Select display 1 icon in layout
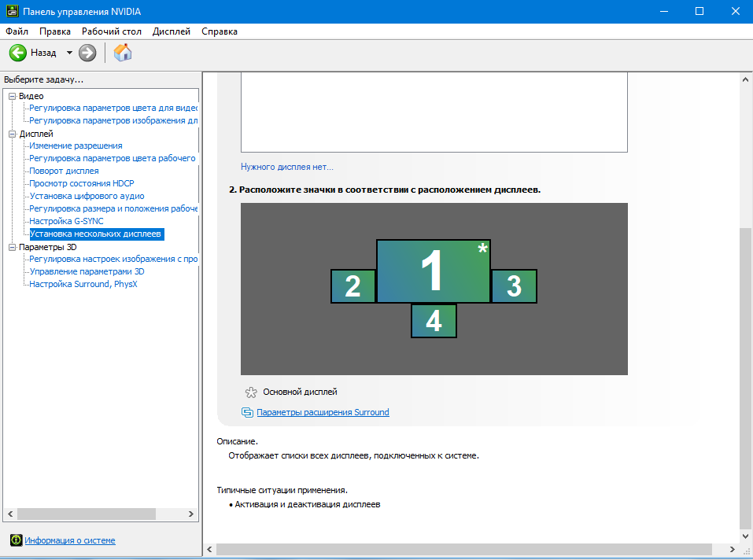 tap(434, 271)
